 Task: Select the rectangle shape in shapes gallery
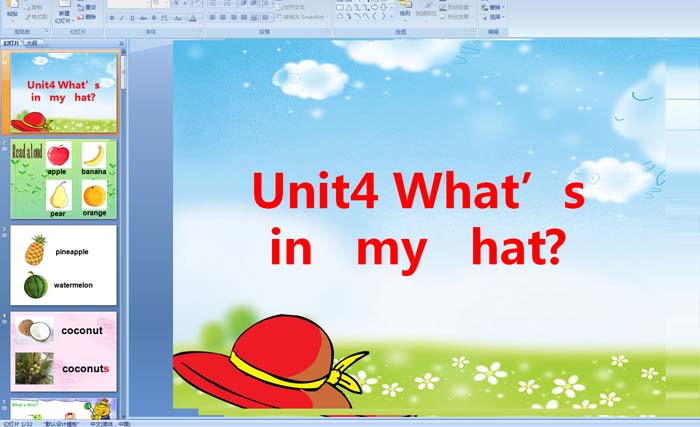click(x=340, y=8)
